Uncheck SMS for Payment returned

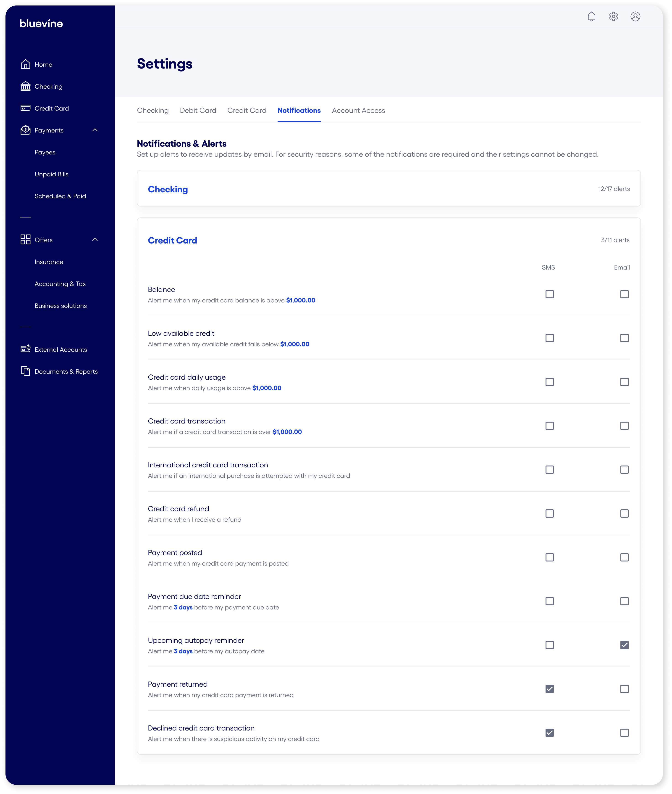tap(549, 689)
